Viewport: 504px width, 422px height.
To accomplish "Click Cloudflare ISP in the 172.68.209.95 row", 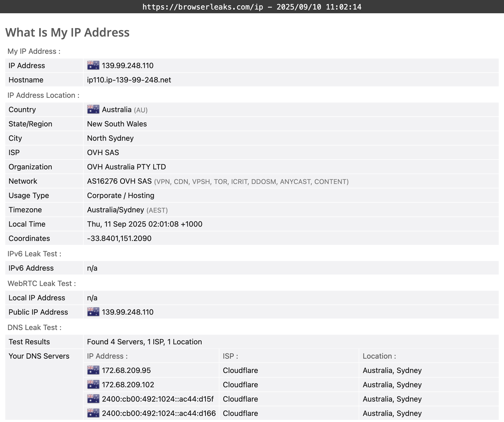I will (240, 370).
